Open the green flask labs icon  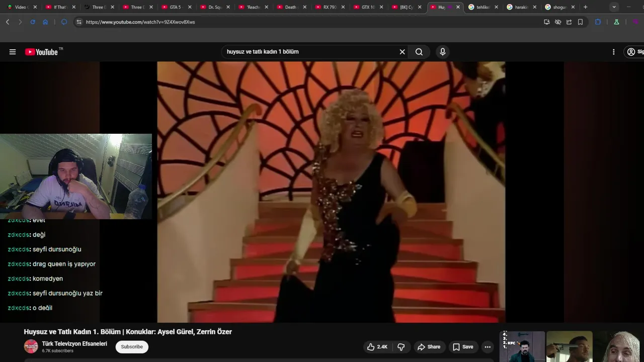click(616, 22)
